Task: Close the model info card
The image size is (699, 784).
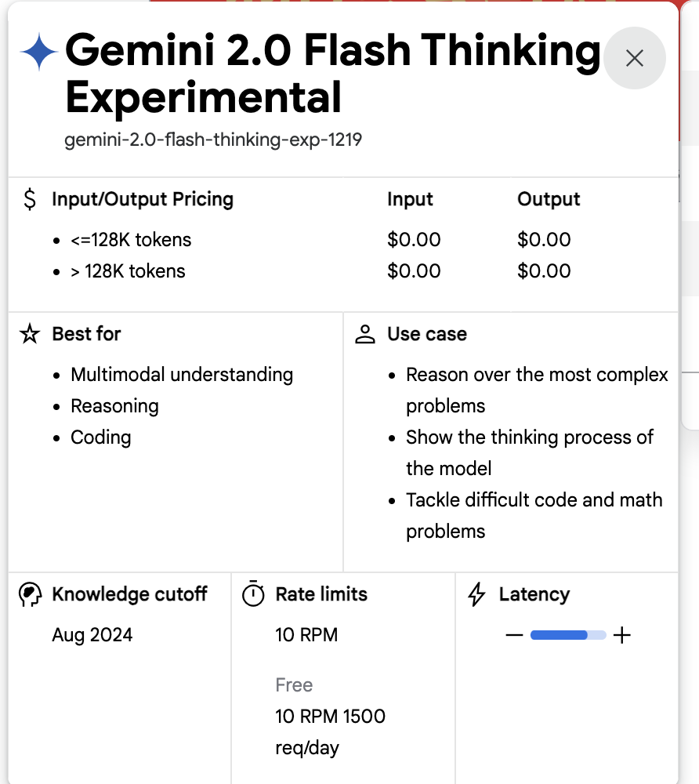Action: coord(634,58)
